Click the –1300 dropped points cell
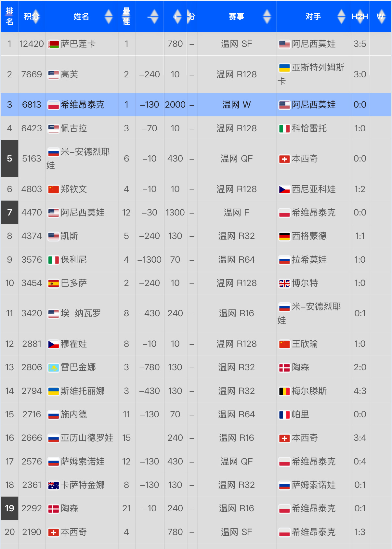Image resolution: width=392 pixels, height=549 pixels. coord(150,260)
